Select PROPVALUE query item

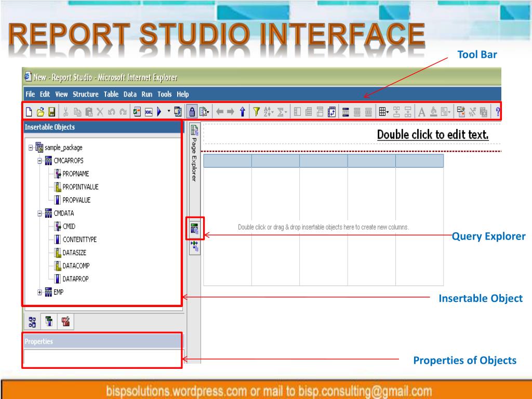76,200
